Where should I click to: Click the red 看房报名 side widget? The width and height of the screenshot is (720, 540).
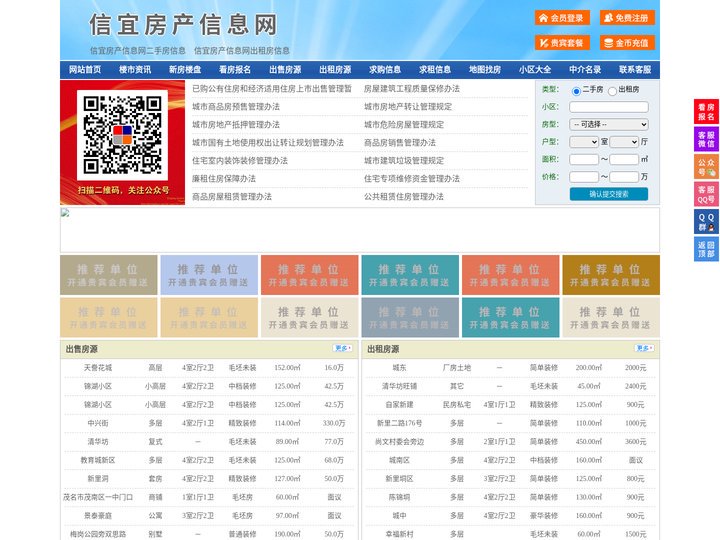point(706,112)
